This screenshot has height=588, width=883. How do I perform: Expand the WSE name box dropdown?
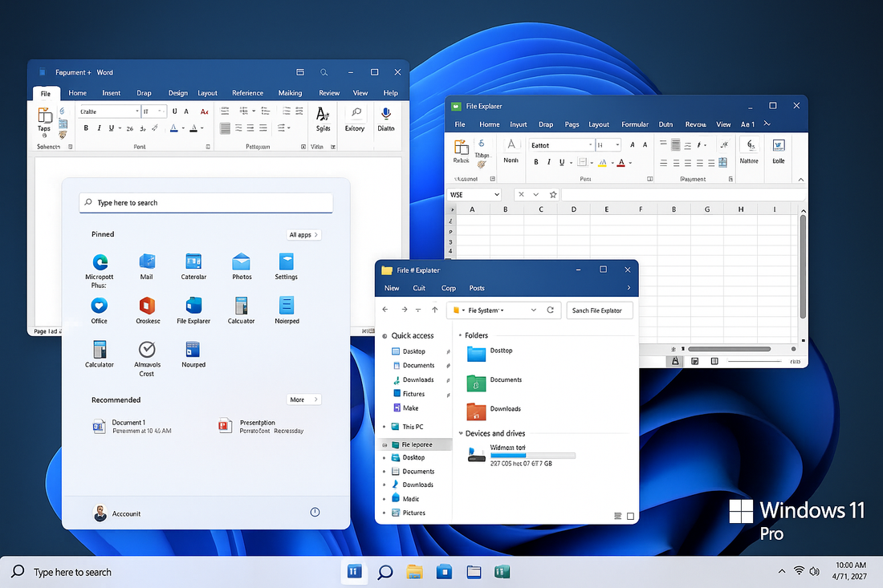(x=496, y=195)
